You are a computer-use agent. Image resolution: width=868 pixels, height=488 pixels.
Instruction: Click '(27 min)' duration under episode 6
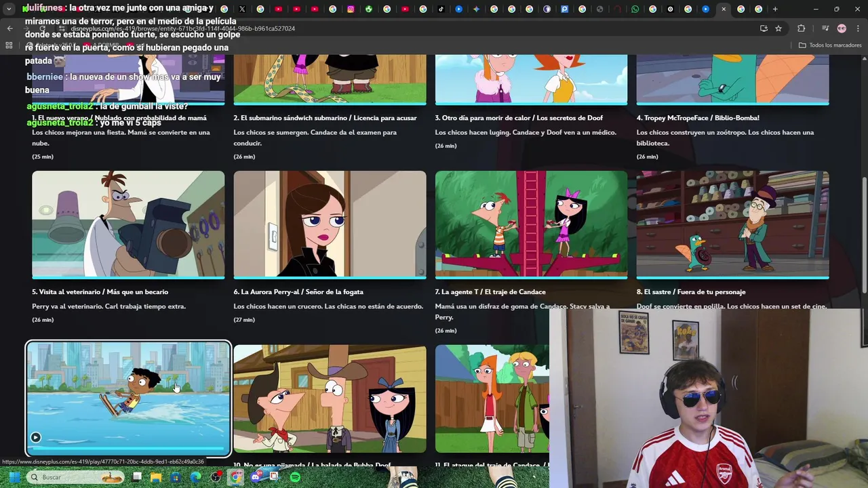point(244,320)
